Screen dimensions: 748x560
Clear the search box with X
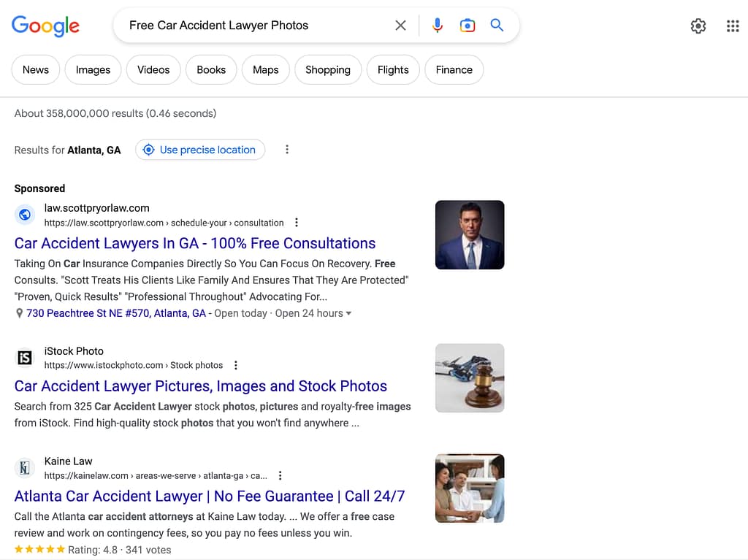point(401,26)
